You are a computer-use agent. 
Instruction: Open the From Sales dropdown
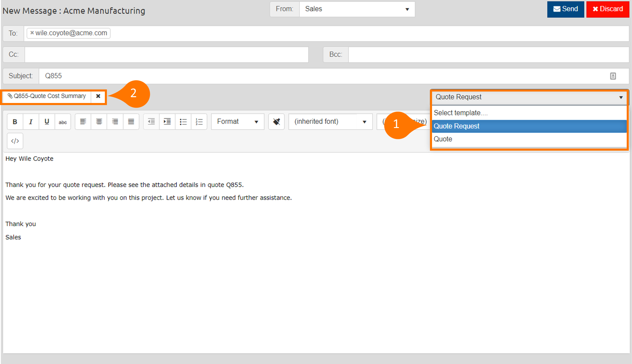click(x=357, y=9)
